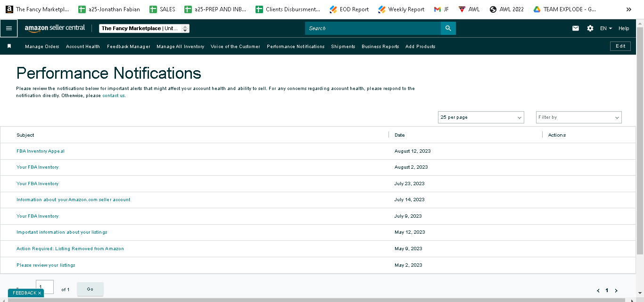Click the page number input box
644x302 pixels.
point(45,287)
